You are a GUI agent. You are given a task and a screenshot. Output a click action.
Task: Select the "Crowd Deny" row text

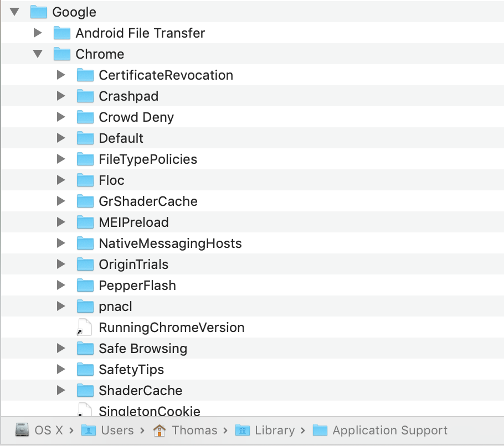(136, 117)
